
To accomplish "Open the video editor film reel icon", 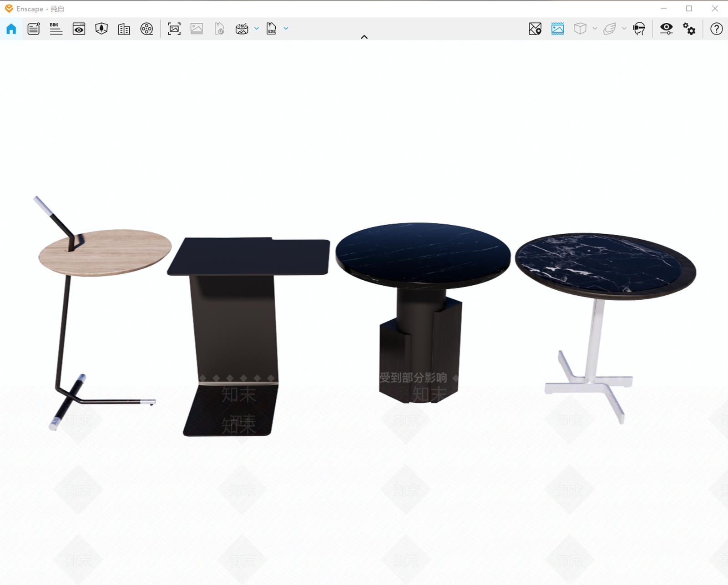I will point(147,29).
